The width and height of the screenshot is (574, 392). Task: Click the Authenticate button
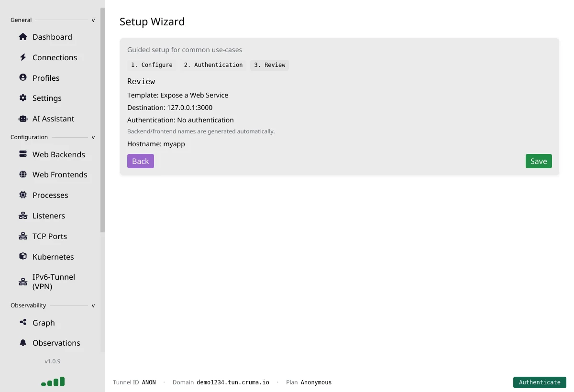pyautogui.click(x=540, y=382)
